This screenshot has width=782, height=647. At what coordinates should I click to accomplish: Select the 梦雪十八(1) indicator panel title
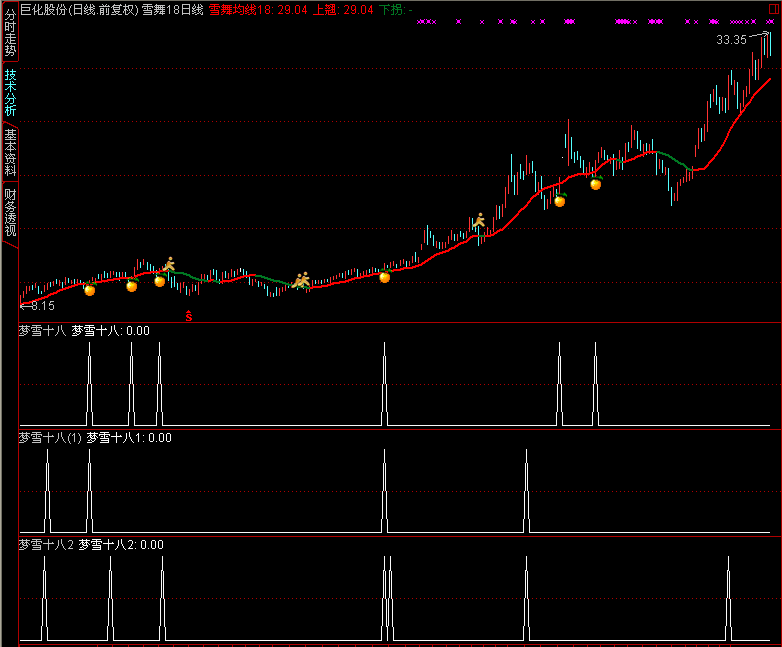point(50,437)
